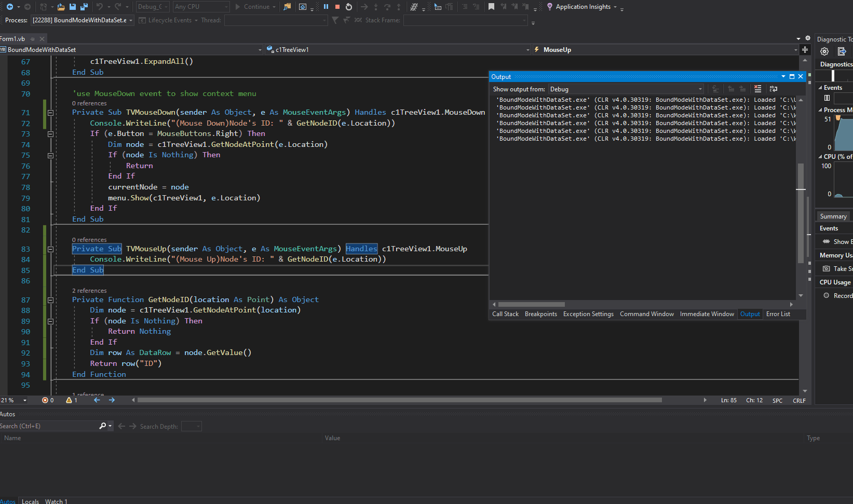Click the previous issue arrow in editor status
Image resolution: width=853 pixels, height=504 pixels.
click(x=97, y=400)
